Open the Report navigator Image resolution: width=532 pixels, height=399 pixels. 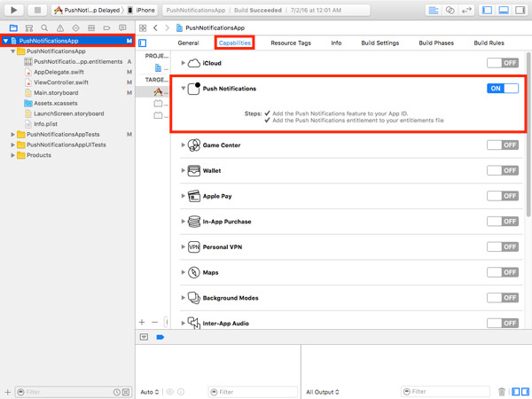pos(122,27)
